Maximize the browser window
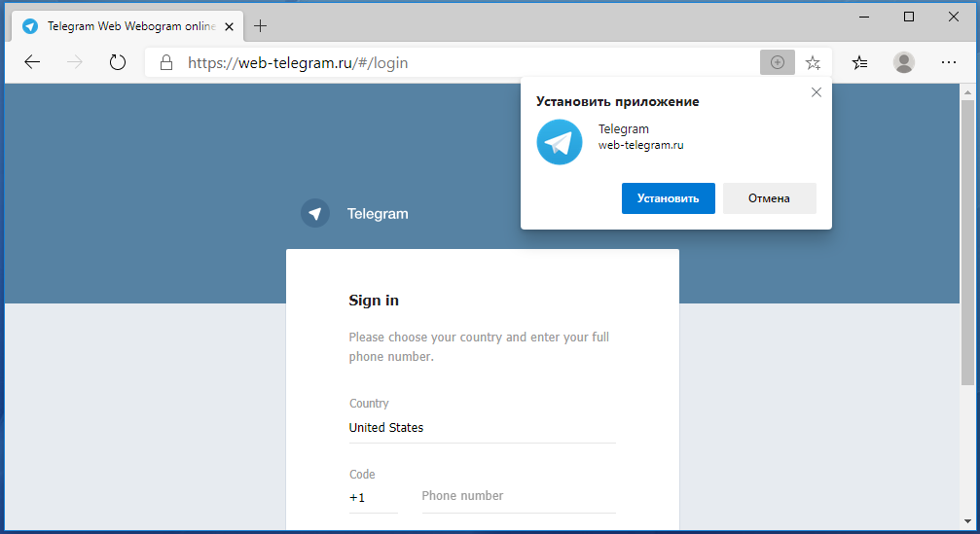 (x=909, y=17)
